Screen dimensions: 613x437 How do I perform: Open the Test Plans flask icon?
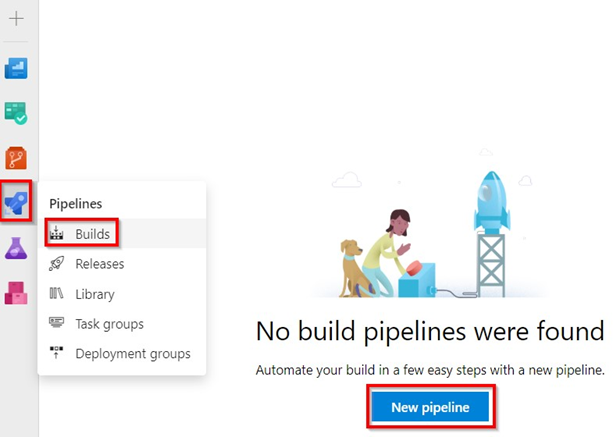pos(16,248)
